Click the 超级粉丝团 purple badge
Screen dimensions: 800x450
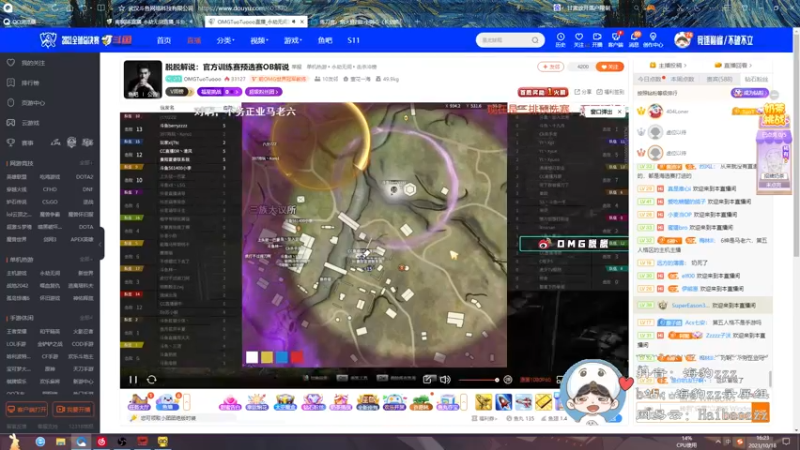coord(263,92)
